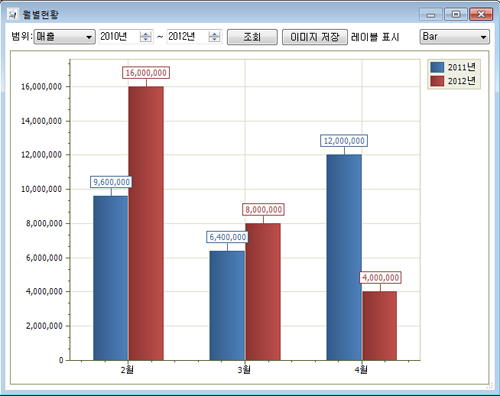The height and width of the screenshot is (396, 500).
Task: Click the 8,000,000 data label on red bar
Action: pos(263,210)
